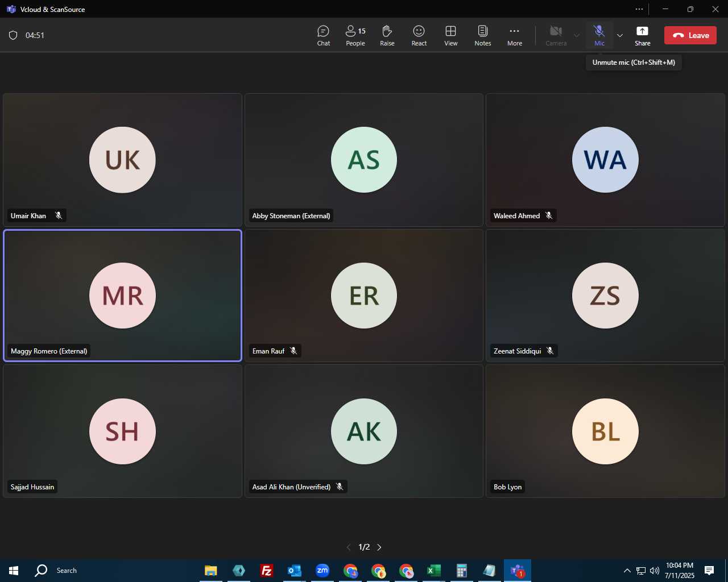Turn on the Camera
The height and width of the screenshot is (582, 728).
(x=556, y=35)
